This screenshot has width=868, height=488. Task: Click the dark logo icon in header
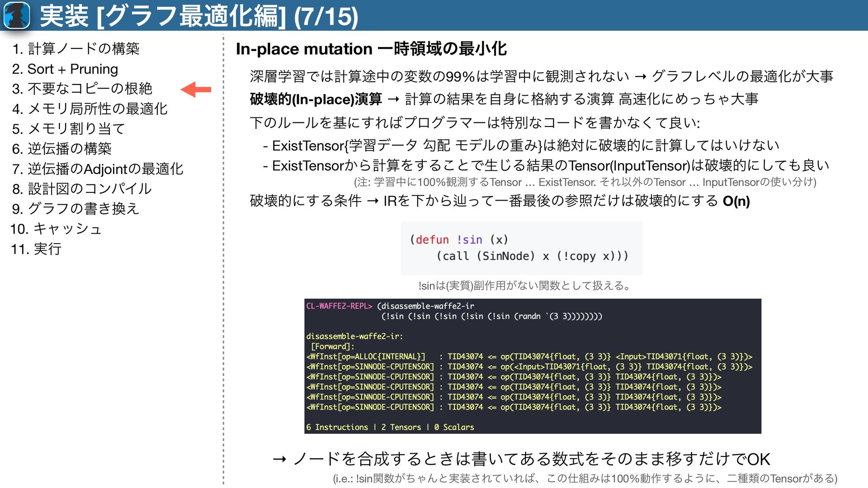(17, 15)
